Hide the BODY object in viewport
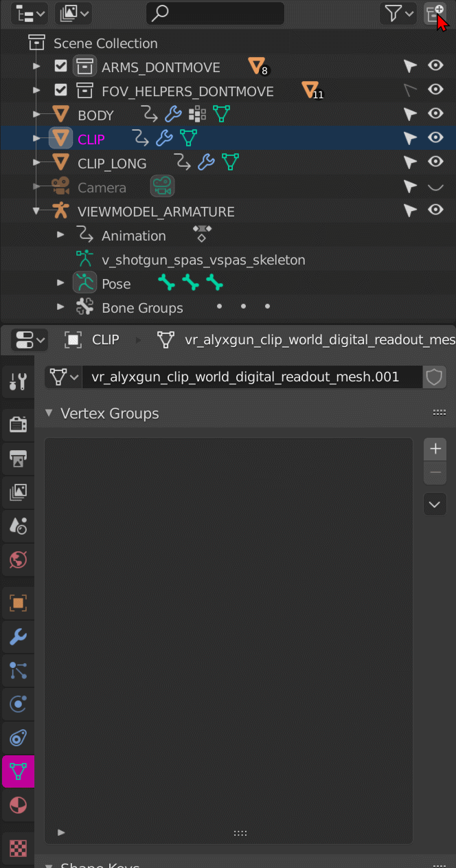 click(x=435, y=114)
